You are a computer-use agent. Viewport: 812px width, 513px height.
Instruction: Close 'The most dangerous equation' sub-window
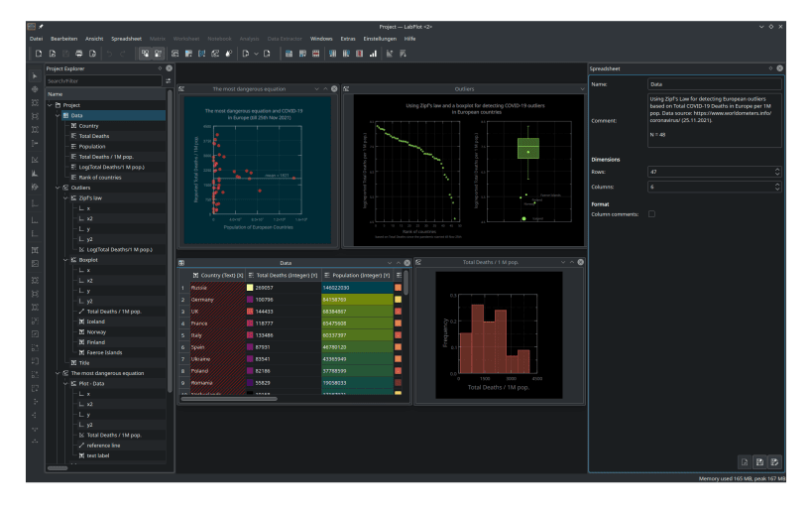tap(334, 88)
